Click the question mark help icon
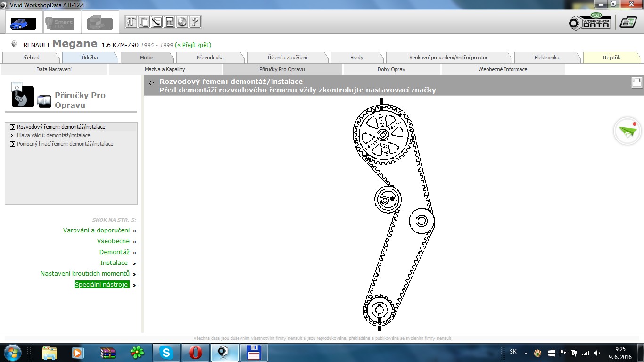644x362 pixels. [x=195, y=22]
